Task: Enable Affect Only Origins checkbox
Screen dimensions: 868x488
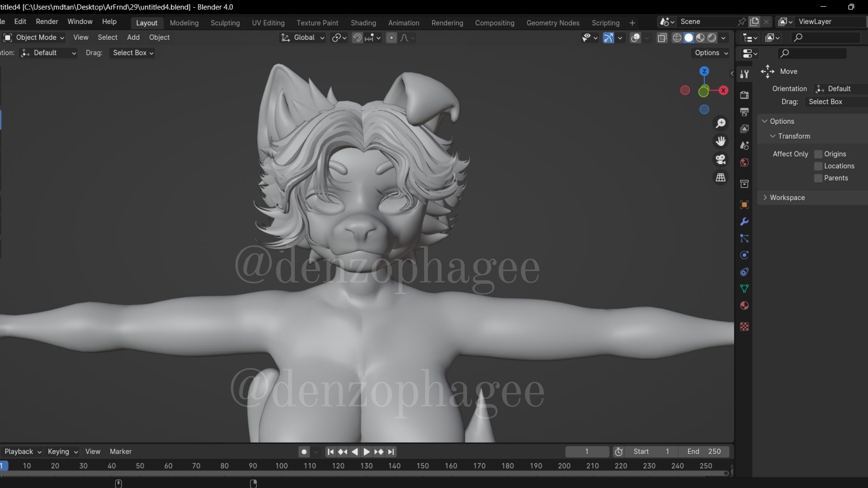Action: [818, 154]
